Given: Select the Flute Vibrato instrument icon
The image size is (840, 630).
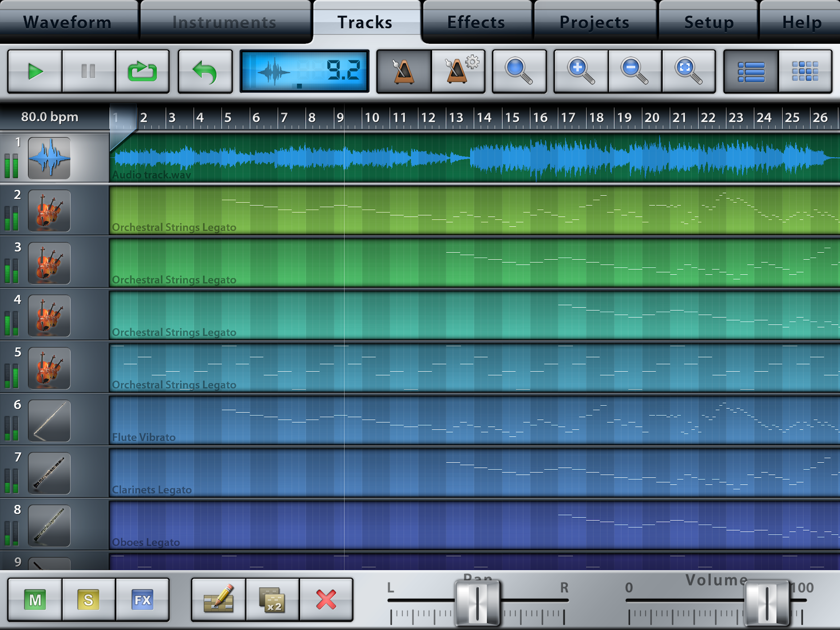Looking at the screenshot, I should pos(50,421).
